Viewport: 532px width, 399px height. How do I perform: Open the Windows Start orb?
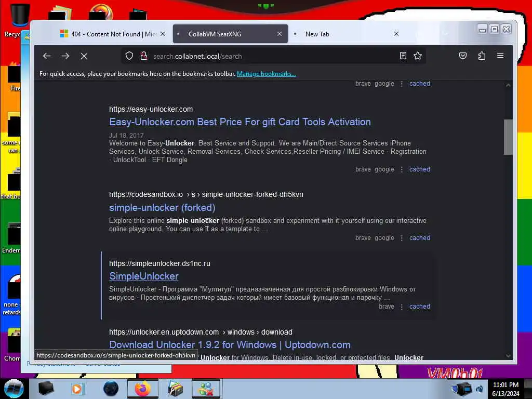14,389
